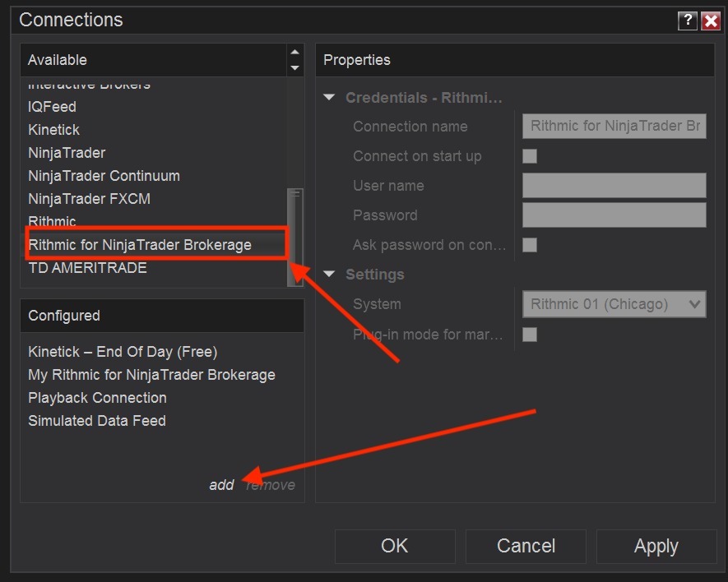The width and height of the screenshot is (728, 582).
Task: Select Kinetick in Available list
Action: [53, 130]
